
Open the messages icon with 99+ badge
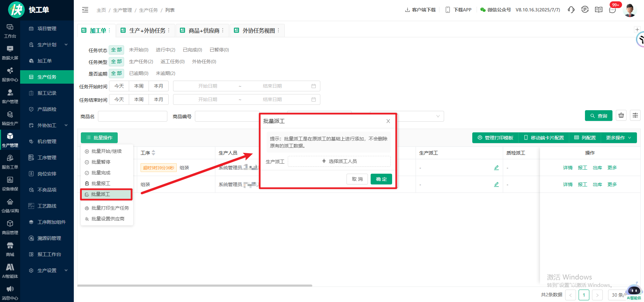click(x=612, y=10)
